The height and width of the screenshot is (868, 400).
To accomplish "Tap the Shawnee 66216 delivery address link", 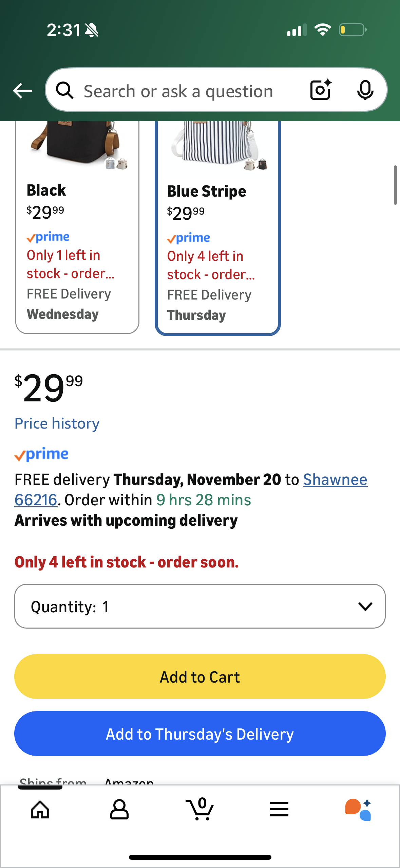I will pyautogui.click(x=335, y=480).
